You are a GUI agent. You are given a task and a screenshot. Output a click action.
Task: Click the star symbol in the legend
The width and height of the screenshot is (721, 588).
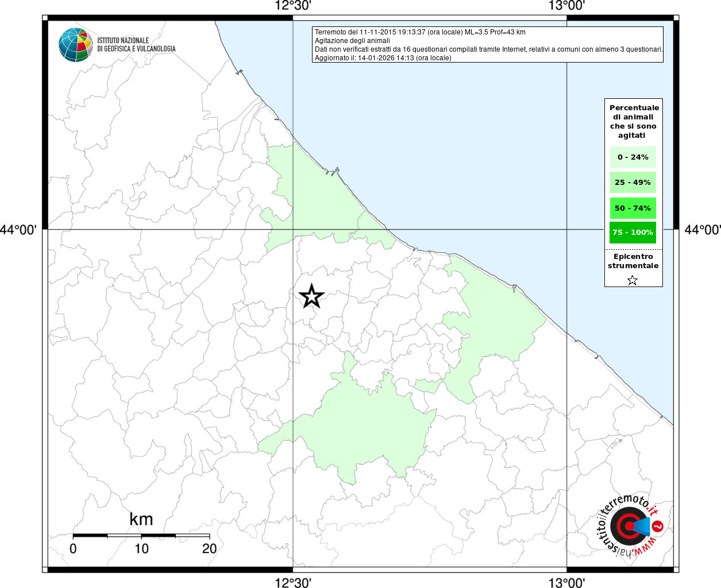pyautogui.click(x=633, y=280)
